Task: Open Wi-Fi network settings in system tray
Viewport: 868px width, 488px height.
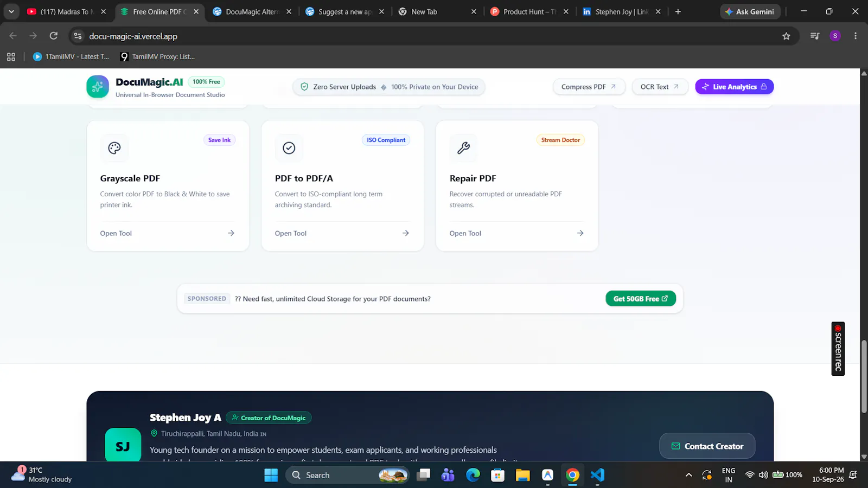Action: [x=750, y=475]
